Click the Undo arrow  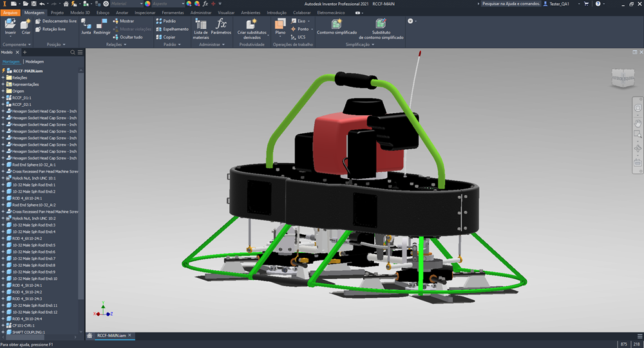click(x=42, y=4)
